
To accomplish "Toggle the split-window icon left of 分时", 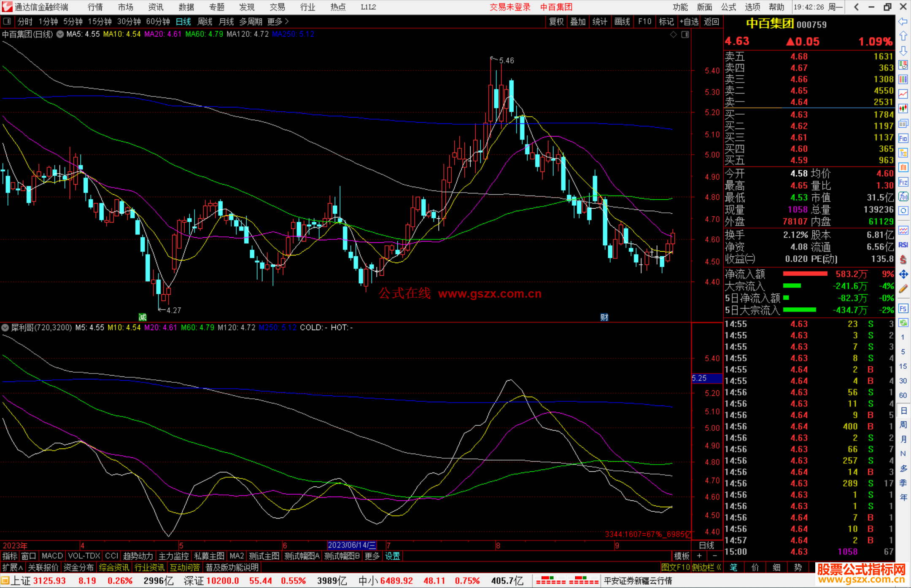I will tap(7, 21).
